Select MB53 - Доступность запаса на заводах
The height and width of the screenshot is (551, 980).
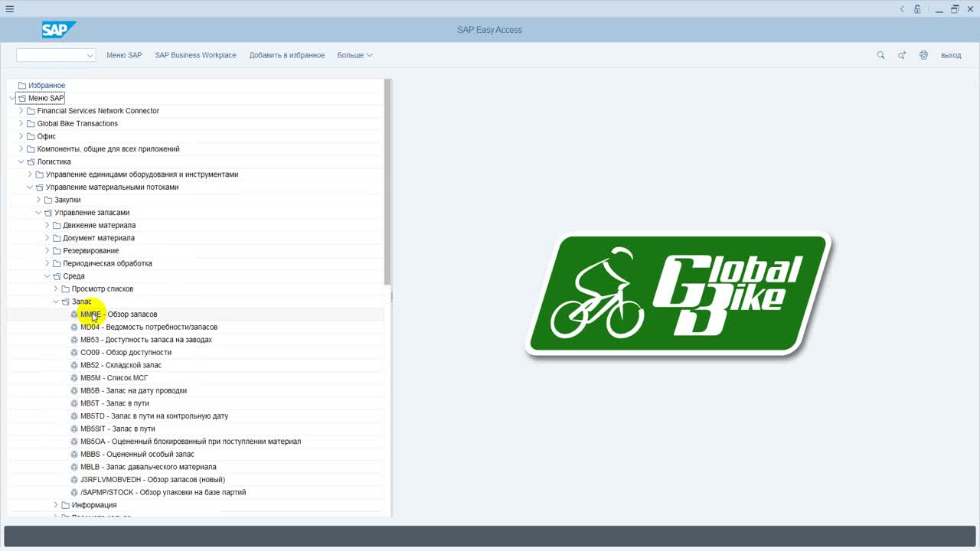pos(146,340)
